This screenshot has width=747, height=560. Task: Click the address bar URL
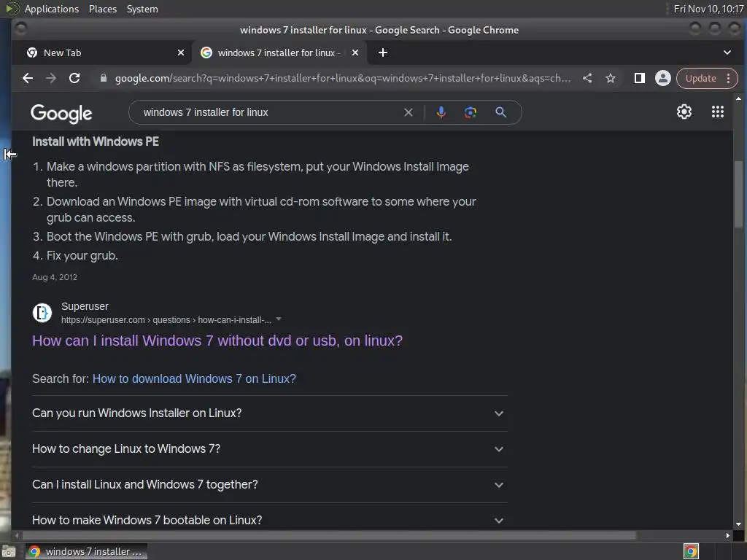[x=343, y=78]
